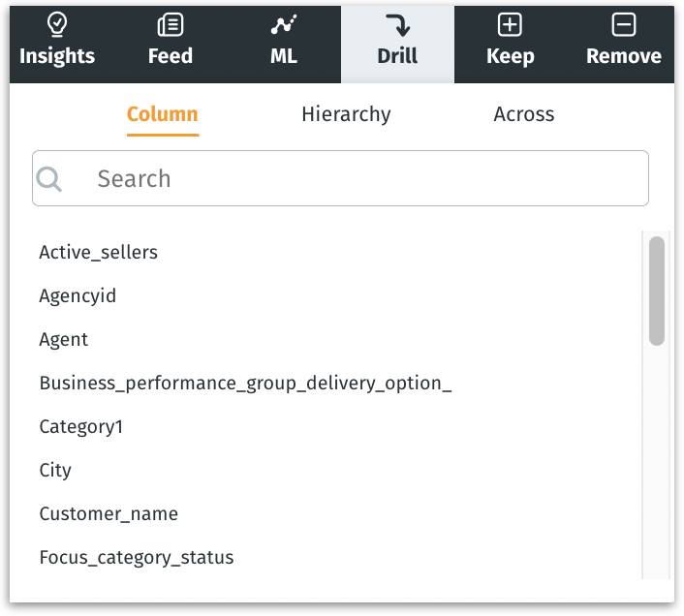Switch to the Column tab
This screenshot has width=684, height=616.
pos(162,114)
